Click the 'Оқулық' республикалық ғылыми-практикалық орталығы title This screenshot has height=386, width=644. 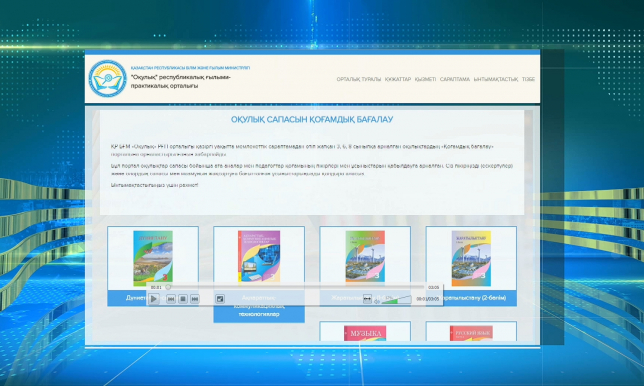point(181,81)
